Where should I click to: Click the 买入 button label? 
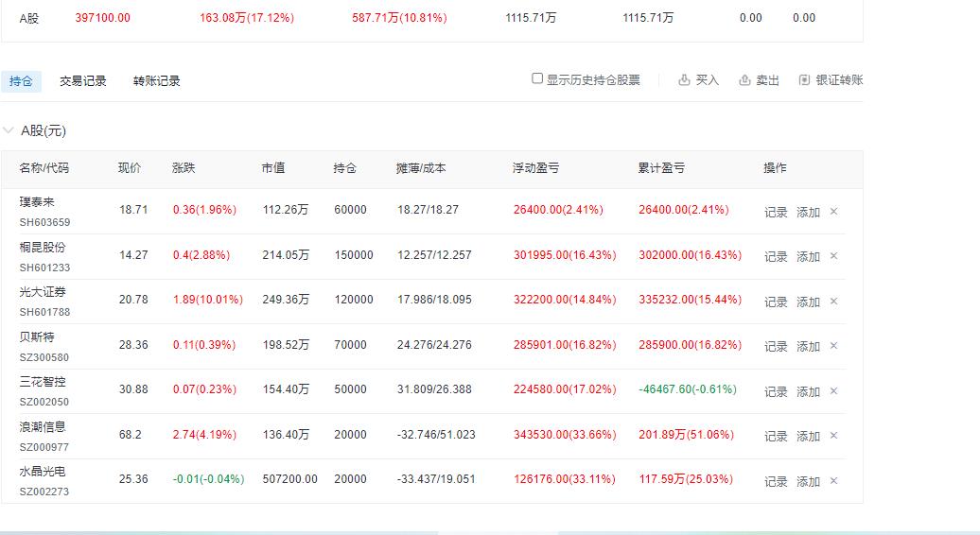click(x=707, y=80)
